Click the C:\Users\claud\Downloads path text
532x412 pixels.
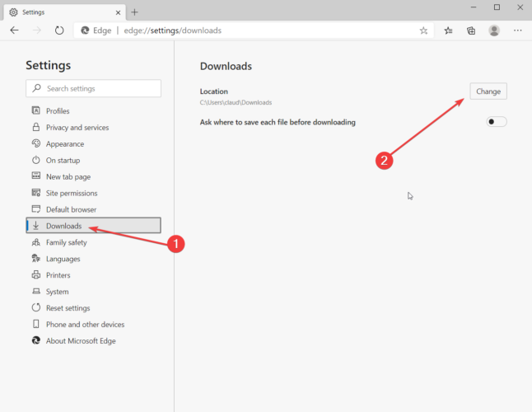click(236, 102)
